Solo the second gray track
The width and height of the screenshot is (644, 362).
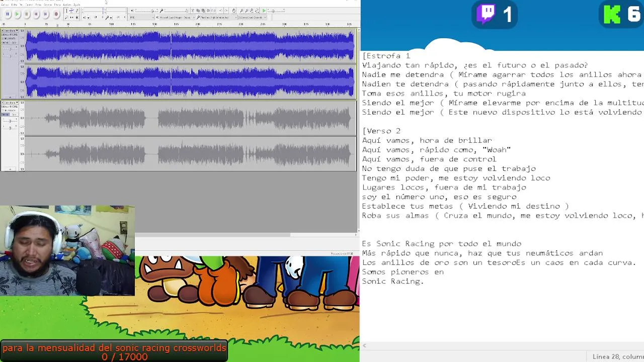(14, 115)
